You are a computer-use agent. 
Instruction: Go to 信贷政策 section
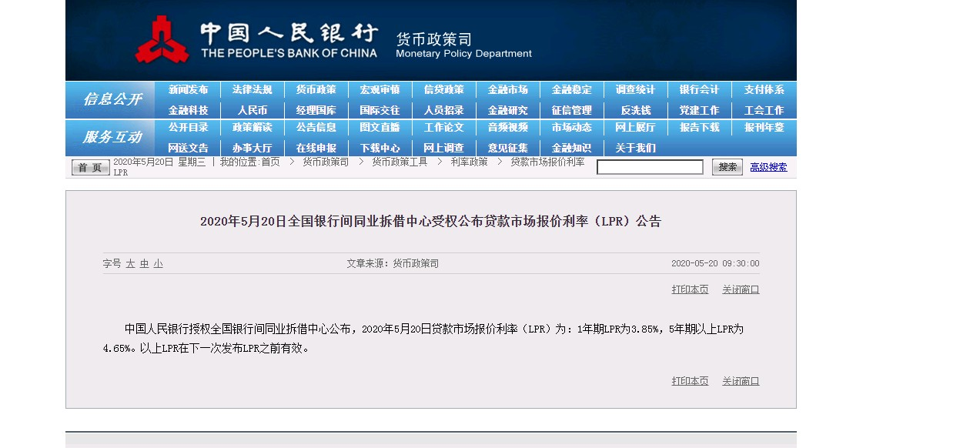[443, 90]
